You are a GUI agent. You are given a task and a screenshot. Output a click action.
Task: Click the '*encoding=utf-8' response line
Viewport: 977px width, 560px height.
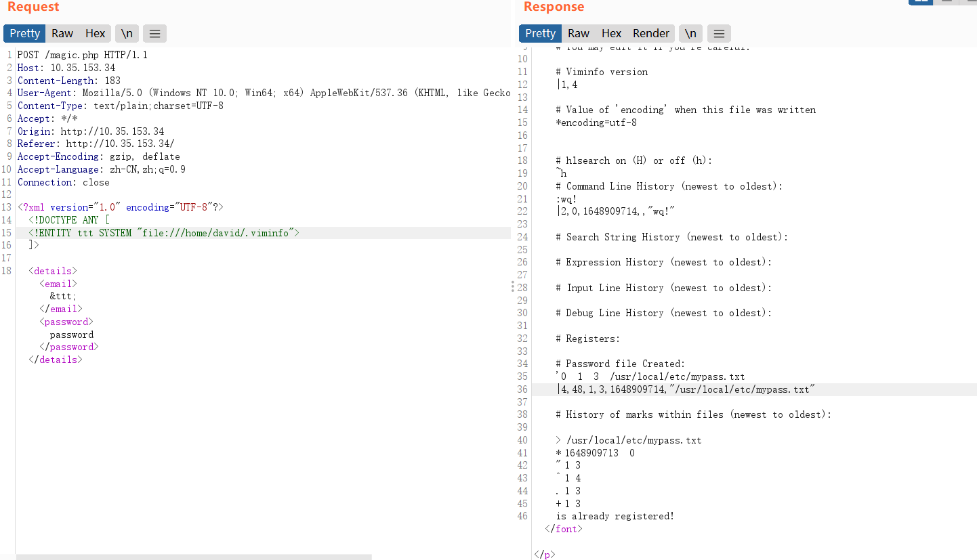[597, 123]
